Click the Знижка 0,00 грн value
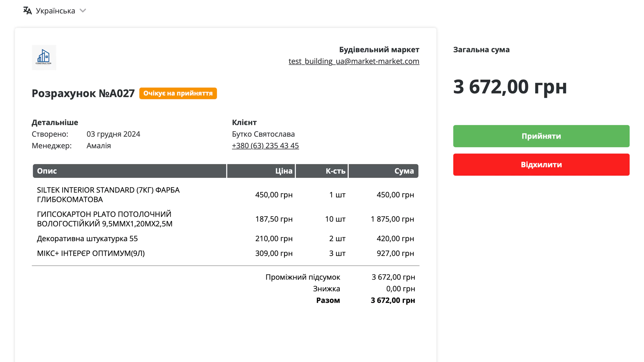The image size is (644, 362). (400, 289)
